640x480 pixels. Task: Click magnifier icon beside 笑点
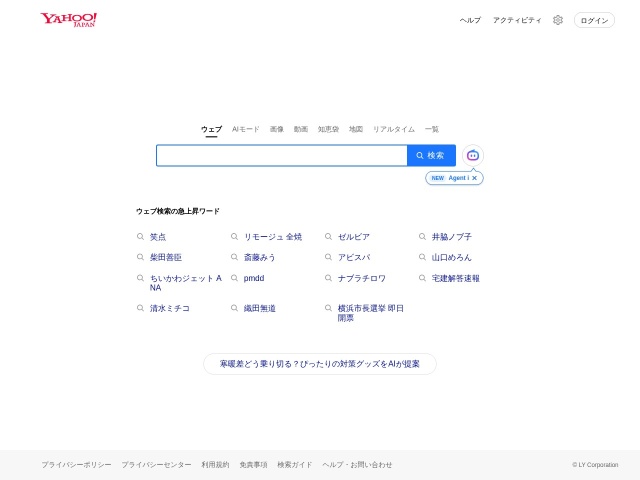click(x=140, y=237)
